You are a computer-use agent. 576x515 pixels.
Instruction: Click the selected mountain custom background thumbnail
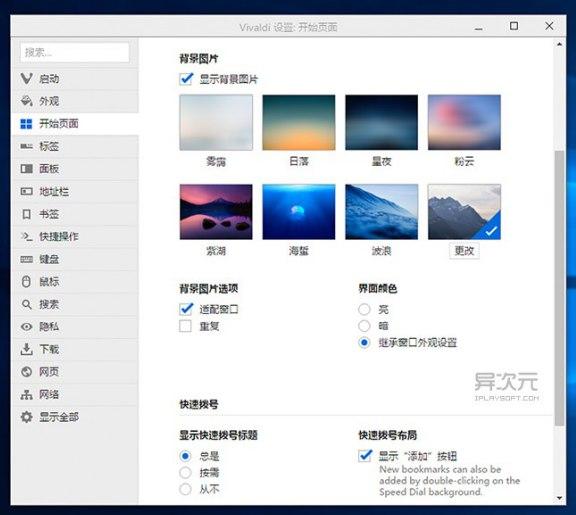point(464,212)
